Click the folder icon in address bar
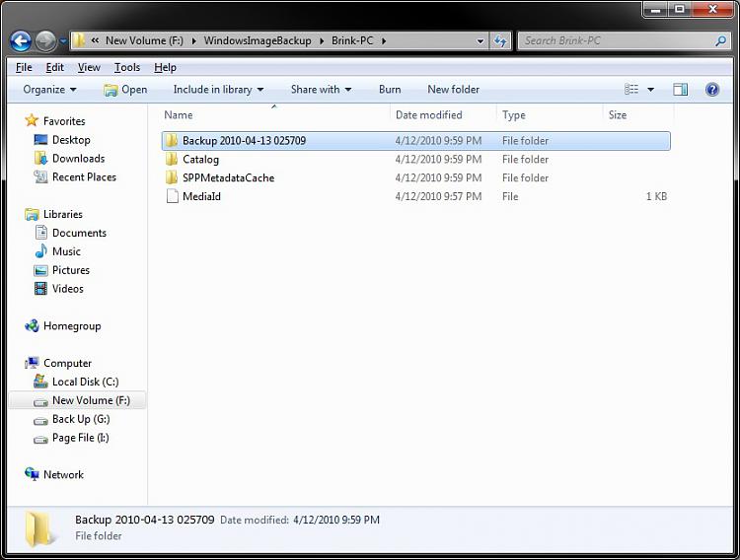This screenshot has height=560, width=740. (x=79, y=40)
